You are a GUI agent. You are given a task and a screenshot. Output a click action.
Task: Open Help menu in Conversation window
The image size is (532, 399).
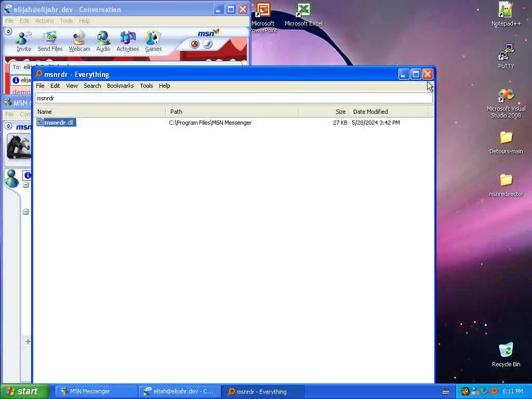pos(85,21)
